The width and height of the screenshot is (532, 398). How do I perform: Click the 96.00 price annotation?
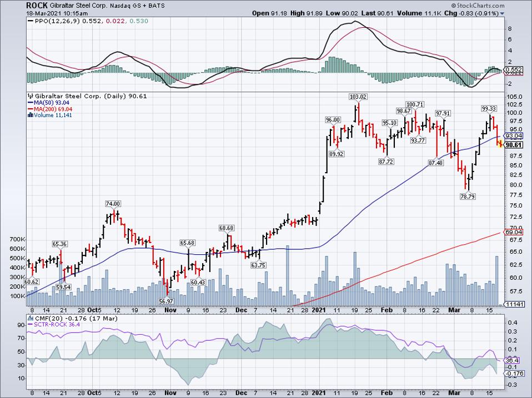coord(333,120)
